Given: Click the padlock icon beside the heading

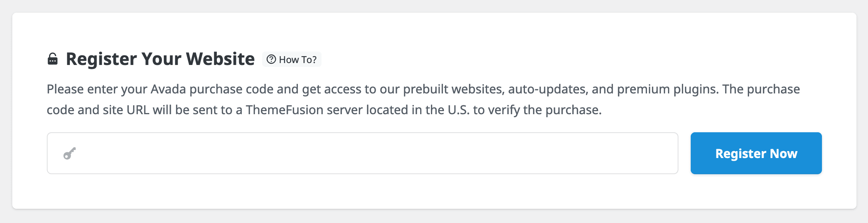Looking at the screenshot, I should [53, 59].
